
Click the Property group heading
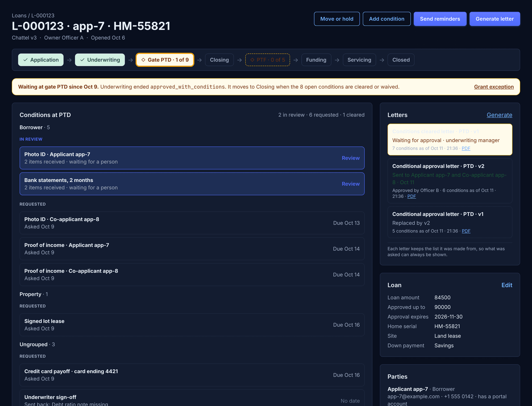click(34, 294)
